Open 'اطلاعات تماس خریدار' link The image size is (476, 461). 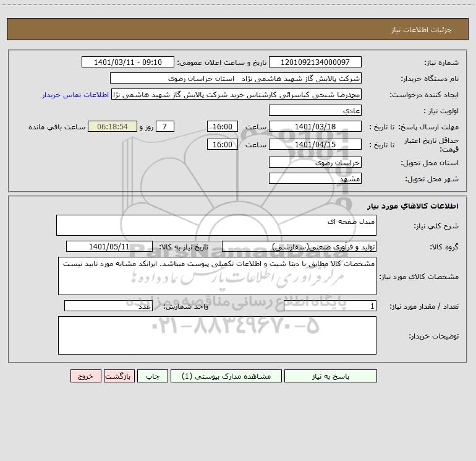(x=75, y=95)
